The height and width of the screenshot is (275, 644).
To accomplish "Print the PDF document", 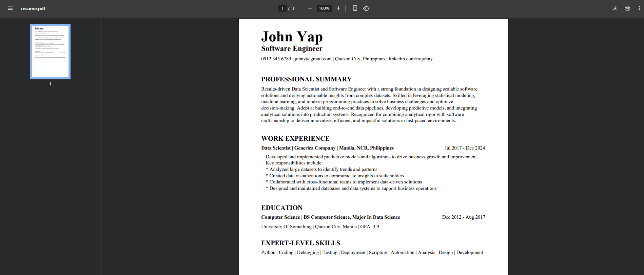I will (x=627, y=8).
